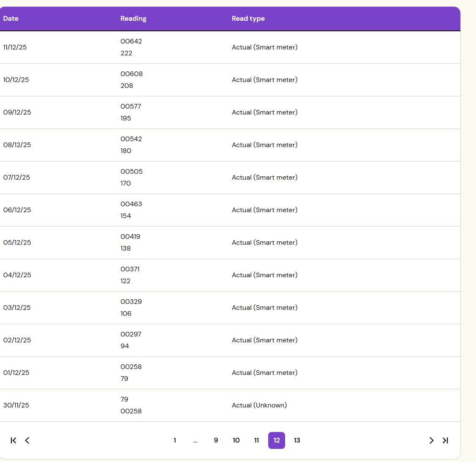
Task: Click the 30/11/25 date cell
Action: 16,405
